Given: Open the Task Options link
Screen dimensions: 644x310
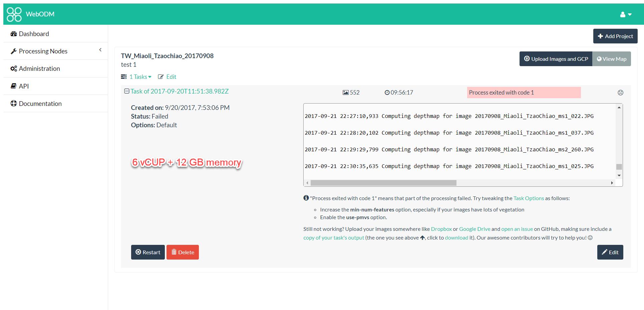Looking at the screenshot, I should (529, 198).
